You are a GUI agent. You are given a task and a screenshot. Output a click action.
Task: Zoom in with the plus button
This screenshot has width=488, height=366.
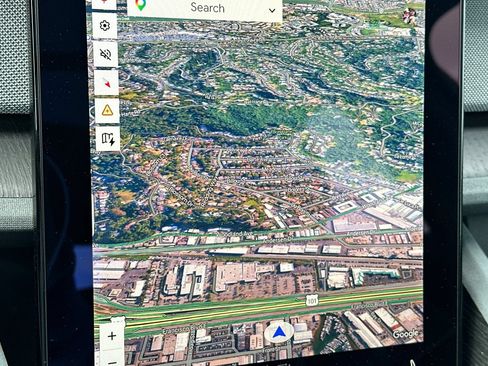112,336
